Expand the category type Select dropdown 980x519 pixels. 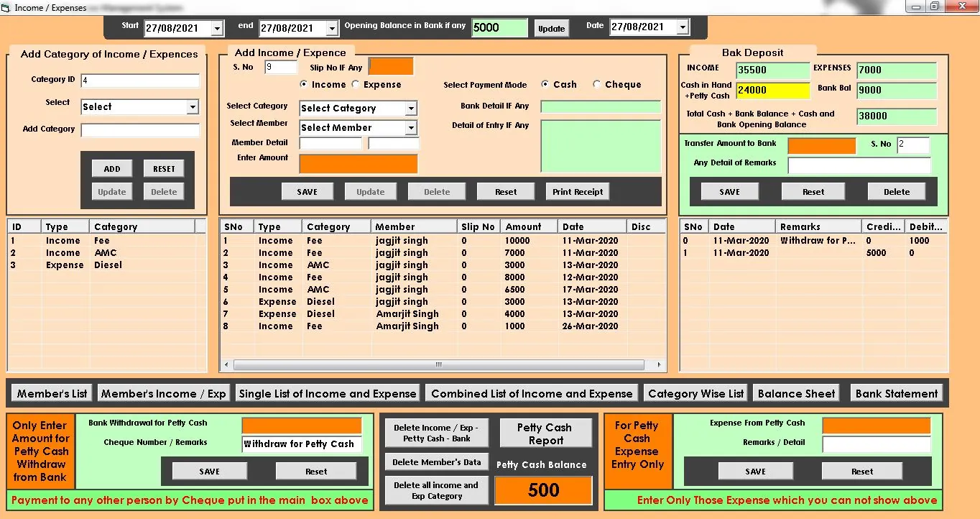[x=193, y=107]
